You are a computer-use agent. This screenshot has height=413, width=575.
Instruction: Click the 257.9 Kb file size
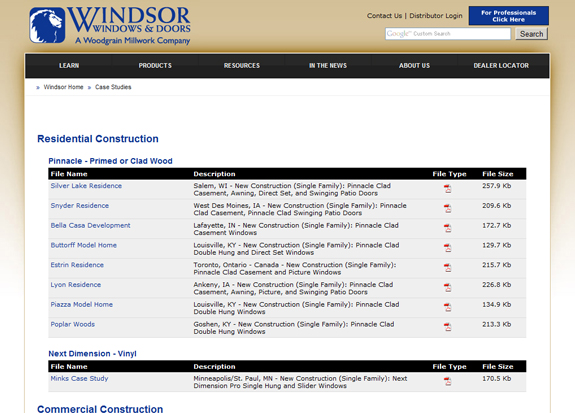(497, 186)
